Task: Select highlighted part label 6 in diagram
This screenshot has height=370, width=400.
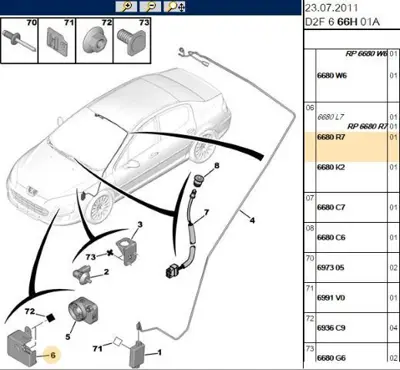Action: pos(53,355)
